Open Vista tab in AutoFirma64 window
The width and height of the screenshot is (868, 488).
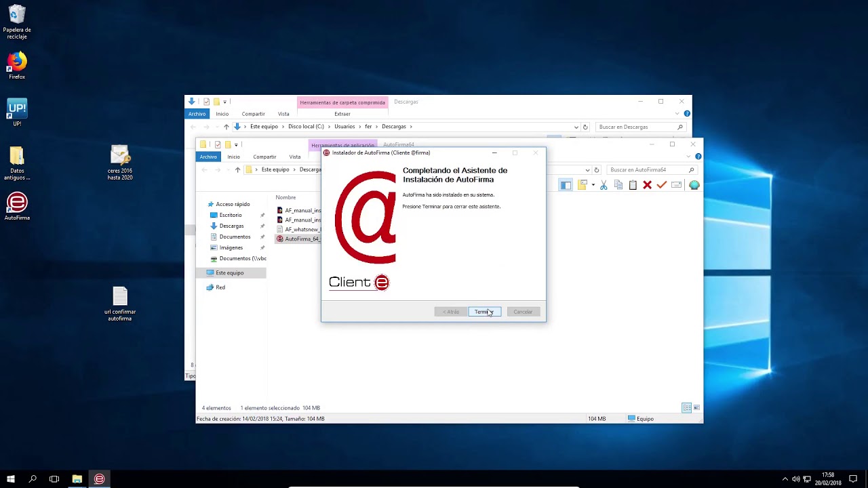[x=295, y=157]
